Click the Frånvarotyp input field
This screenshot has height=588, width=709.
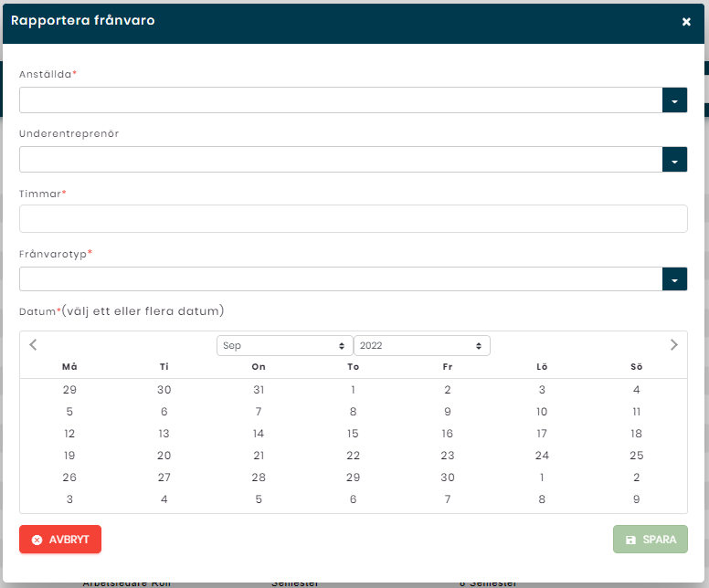(341, 278)
